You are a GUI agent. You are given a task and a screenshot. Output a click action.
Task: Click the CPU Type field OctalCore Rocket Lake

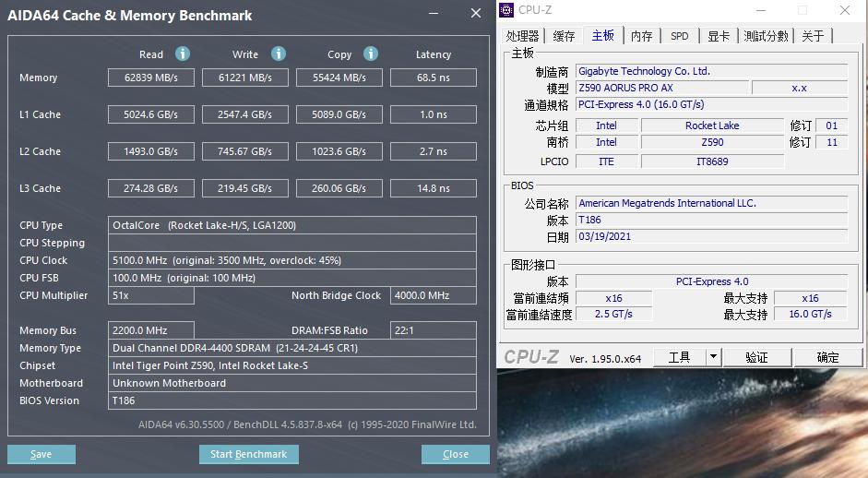pos(292,225)
